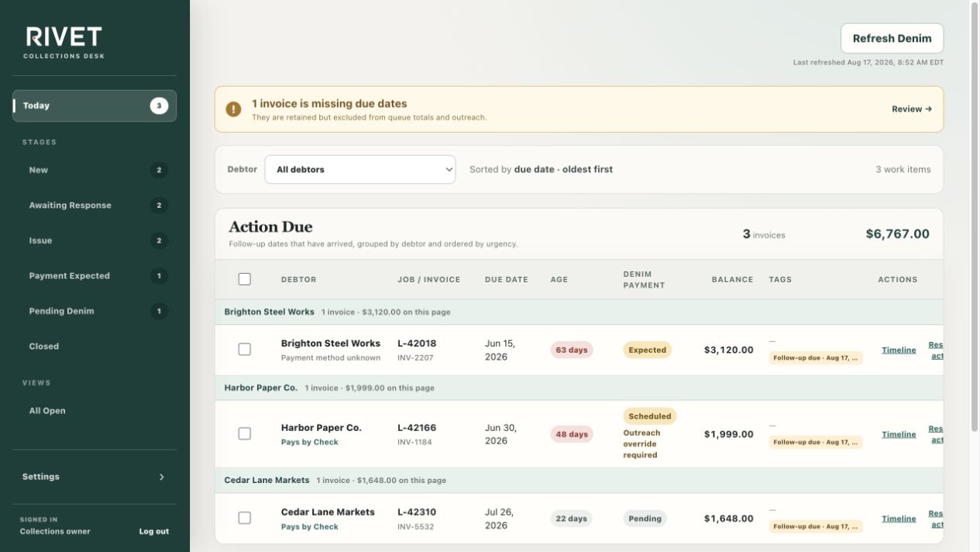
Task: Open the All debtors dropdown
Action: pos(360,170)
